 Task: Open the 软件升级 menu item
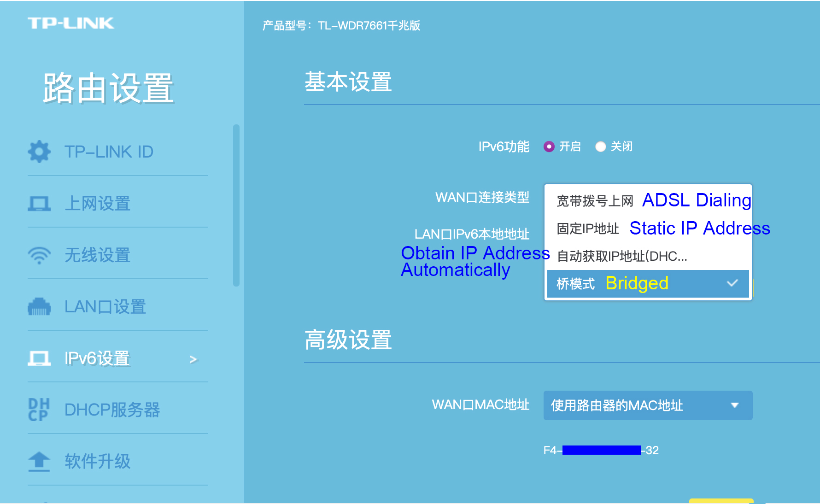pyautogui.click(x=118, y=461)
